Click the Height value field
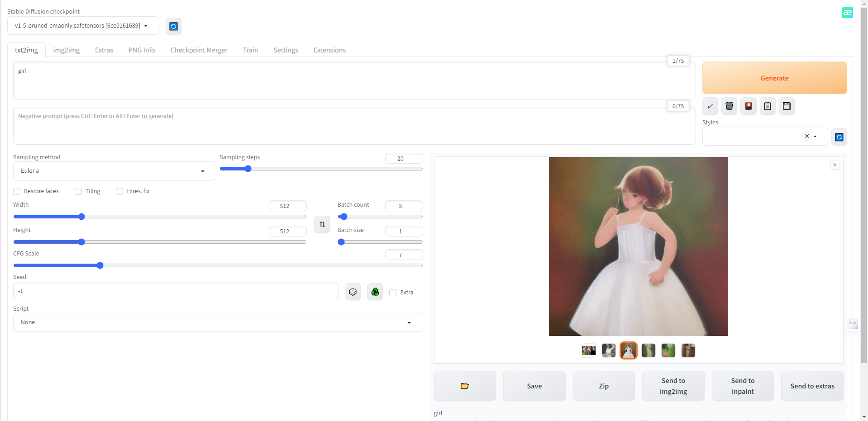The width and height of the screenshot is (868, 421). [x=288, y=231]
